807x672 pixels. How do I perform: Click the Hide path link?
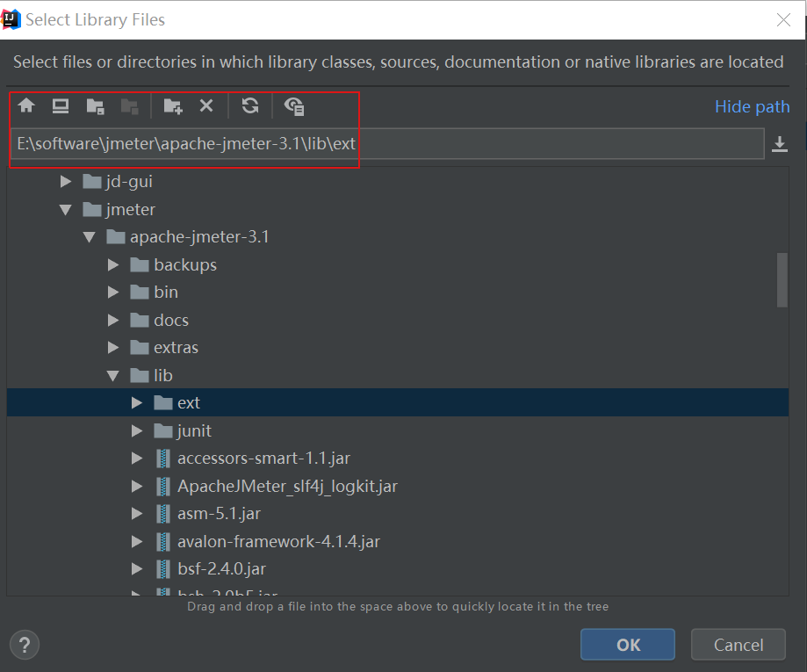pyautogui.click(x=752, y=105)
